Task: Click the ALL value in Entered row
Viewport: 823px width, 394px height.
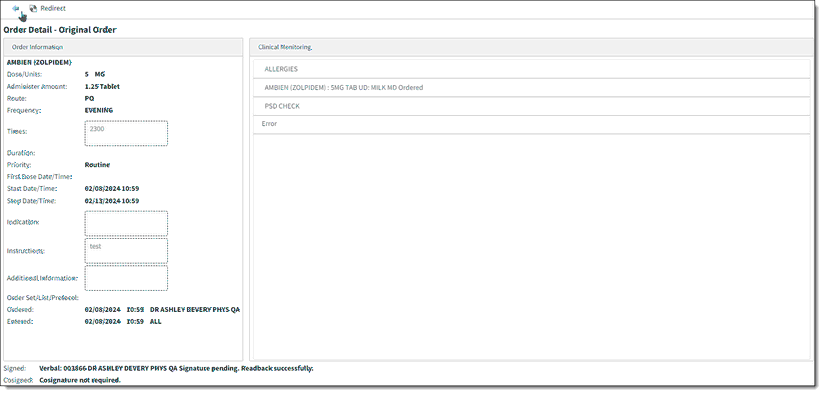Action: click(155, 322)
